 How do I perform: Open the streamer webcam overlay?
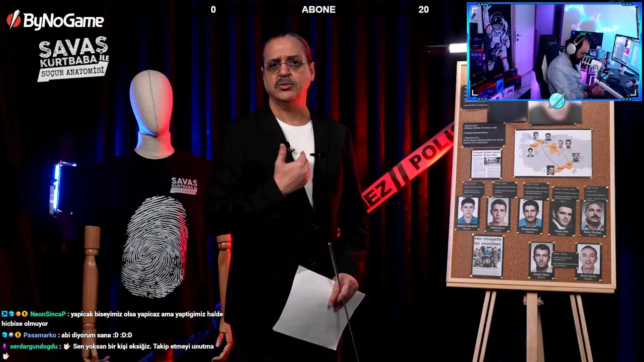554,51
